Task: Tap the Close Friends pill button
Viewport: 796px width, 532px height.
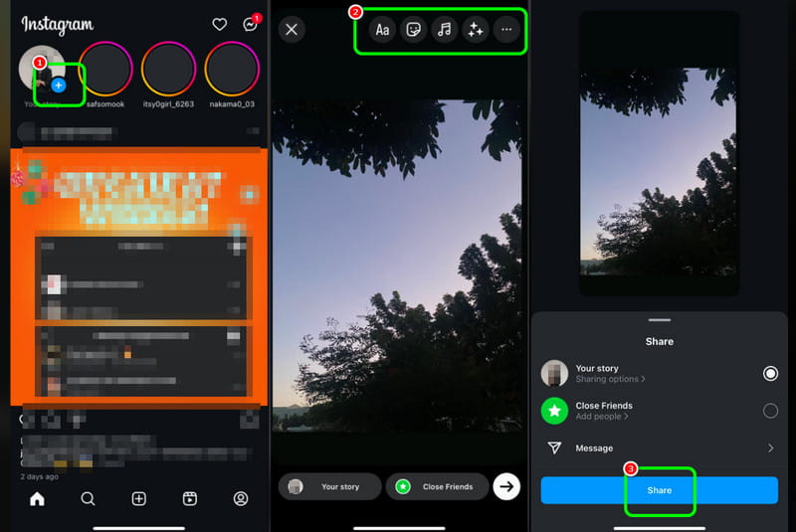Action: pos(437,487)
